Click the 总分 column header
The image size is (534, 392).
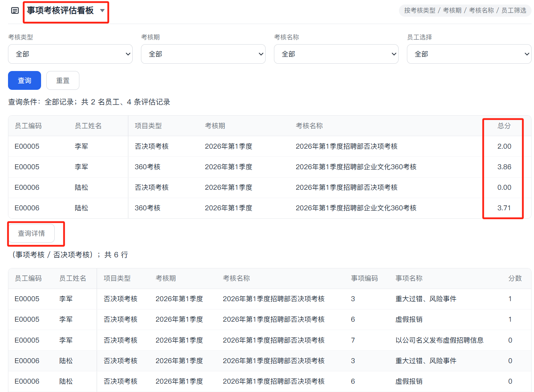point(504,126)
